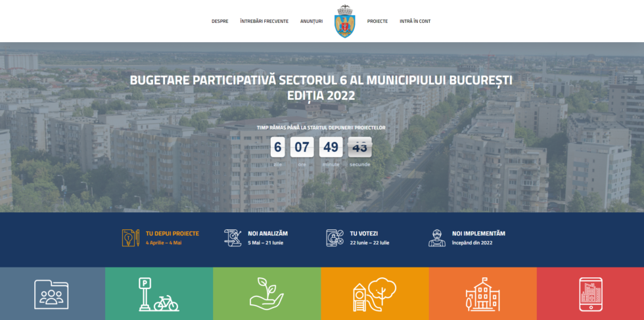This screenshot has width=644, height=320.
Task: Select the school building category tile
Action: (x=482, y=294)
